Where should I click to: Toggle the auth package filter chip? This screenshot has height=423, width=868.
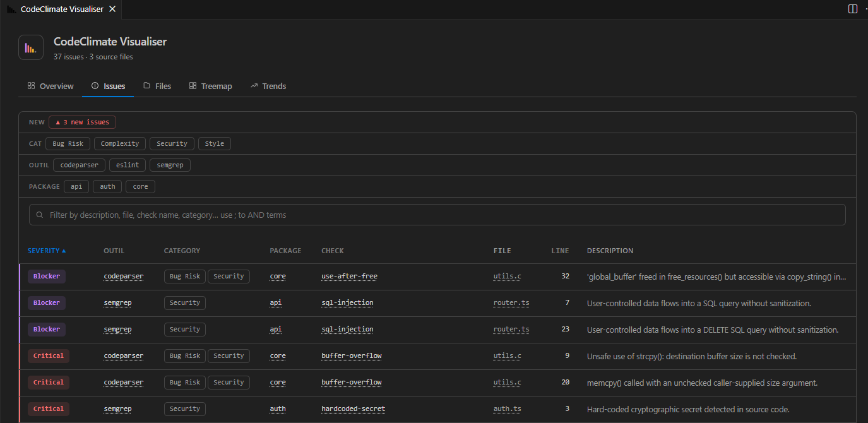tap(107, 187)
